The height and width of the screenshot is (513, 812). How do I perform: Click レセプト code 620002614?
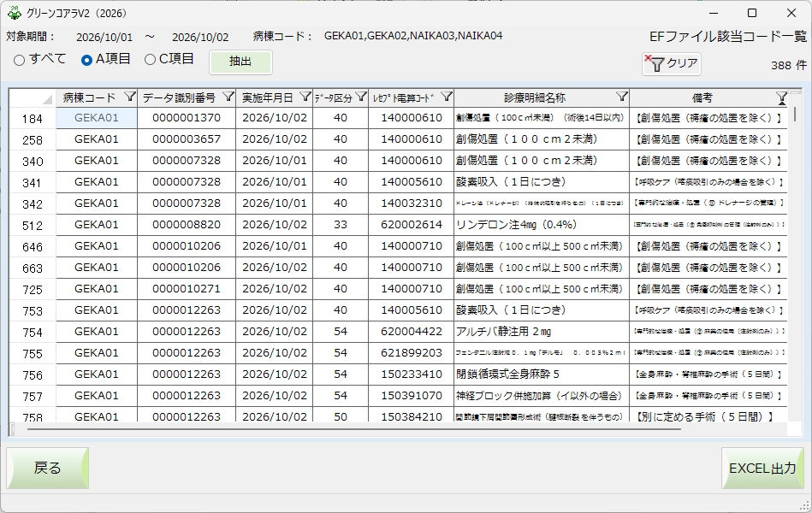click(x=412, y=225)
